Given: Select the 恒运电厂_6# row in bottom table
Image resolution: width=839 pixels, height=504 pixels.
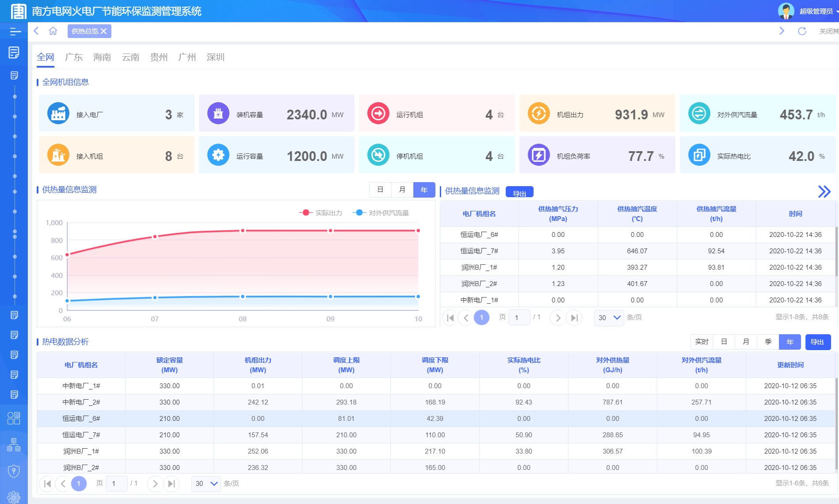Looking at the screenshot, I should [x=436, y=418].
